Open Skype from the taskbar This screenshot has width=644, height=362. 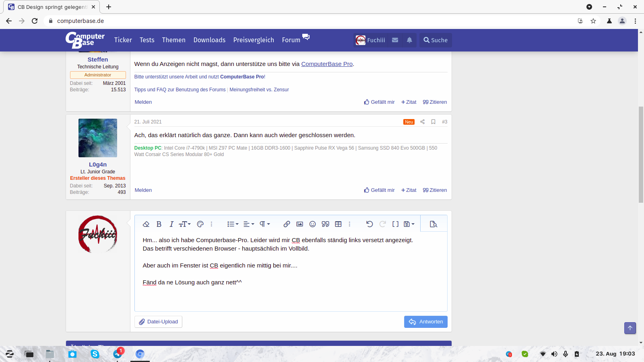95,354
